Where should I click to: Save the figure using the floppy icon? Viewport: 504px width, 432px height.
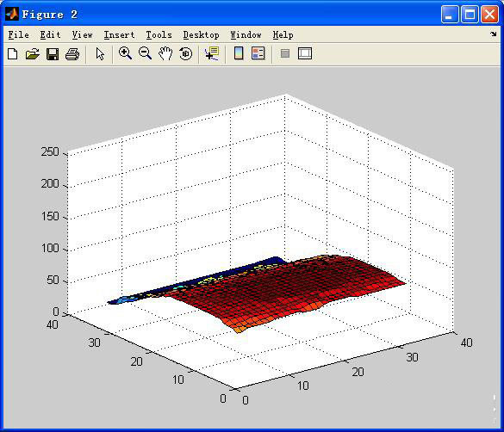(53, 53)
